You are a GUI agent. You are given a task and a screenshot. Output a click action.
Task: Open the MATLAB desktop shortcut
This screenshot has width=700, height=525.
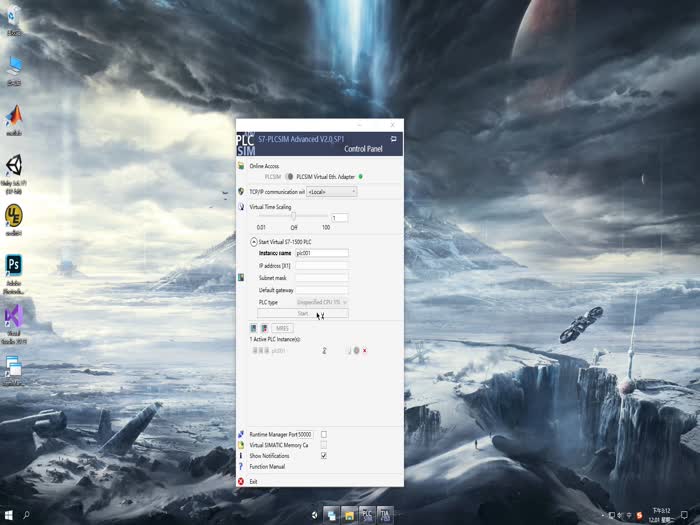coord(14,117)
